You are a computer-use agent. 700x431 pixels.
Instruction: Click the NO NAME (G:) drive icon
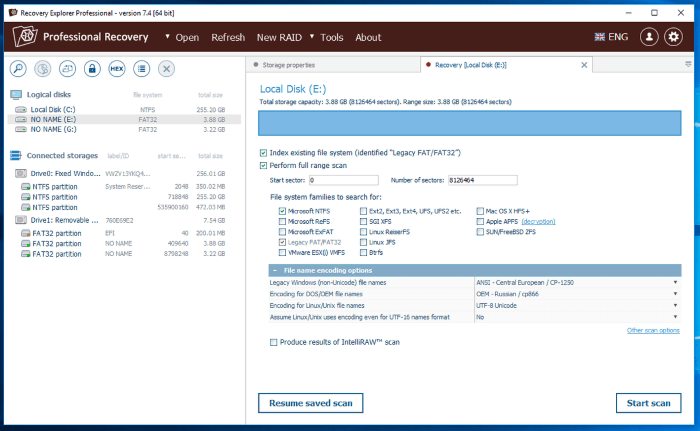tap(21, 130)
